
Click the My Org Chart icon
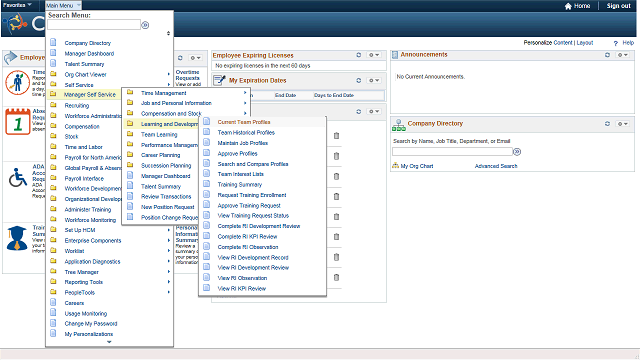click(395, 166)
